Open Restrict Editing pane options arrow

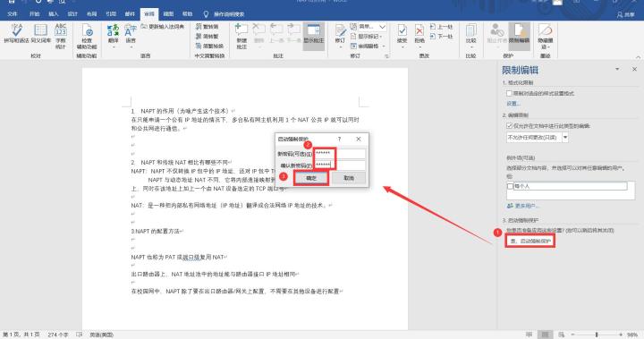(617, 70)
